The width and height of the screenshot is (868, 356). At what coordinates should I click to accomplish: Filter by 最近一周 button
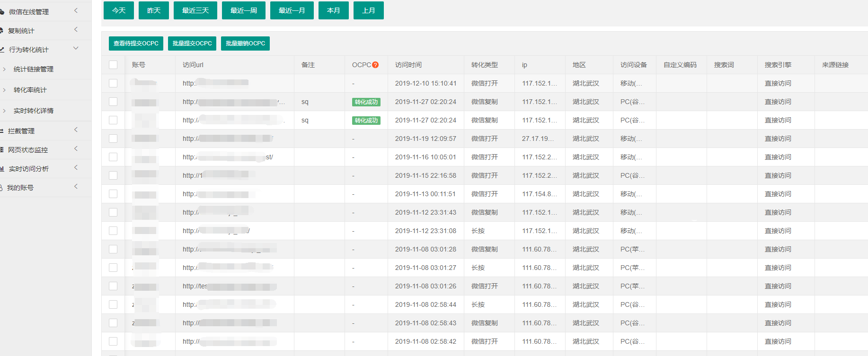coord(244,10)
